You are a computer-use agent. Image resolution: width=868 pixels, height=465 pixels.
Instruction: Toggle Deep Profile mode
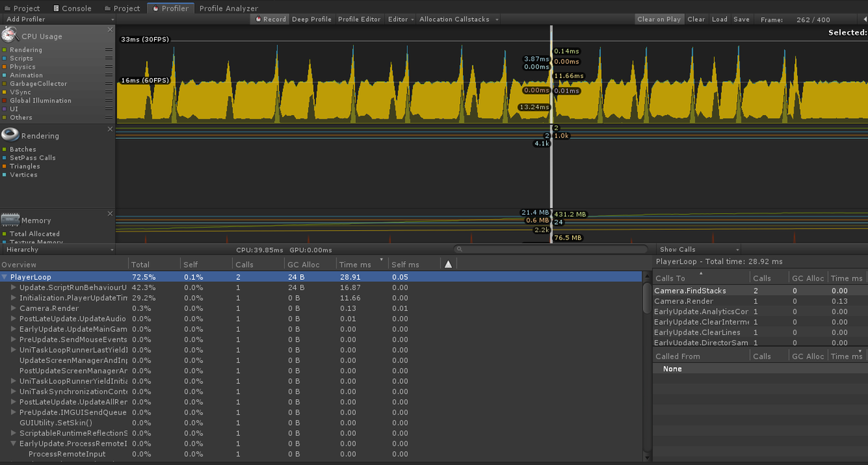(x=312, y=20)
